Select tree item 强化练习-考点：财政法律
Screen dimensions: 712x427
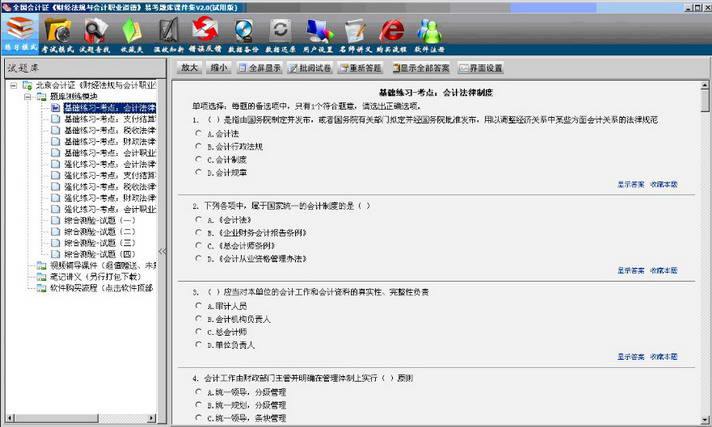point(109,198)
